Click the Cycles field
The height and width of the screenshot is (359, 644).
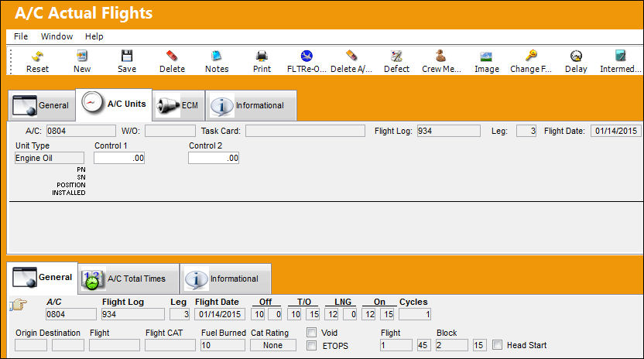415,314
